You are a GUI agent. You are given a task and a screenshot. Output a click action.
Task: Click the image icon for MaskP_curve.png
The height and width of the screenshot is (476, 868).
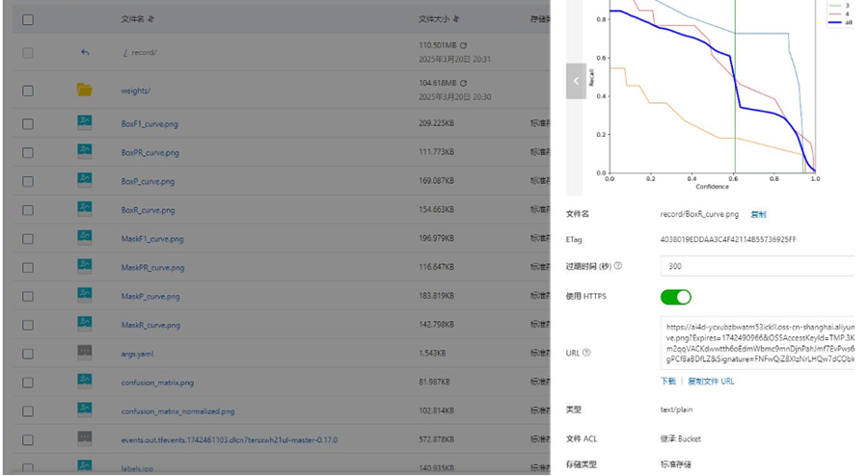point(85,295)
